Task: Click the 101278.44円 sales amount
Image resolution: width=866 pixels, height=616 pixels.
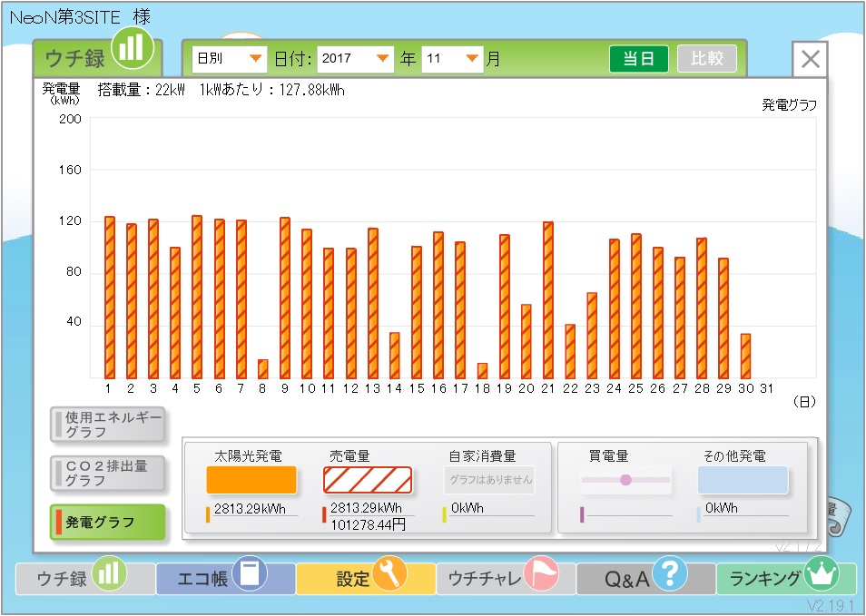Action: click(x=368, y=524)
